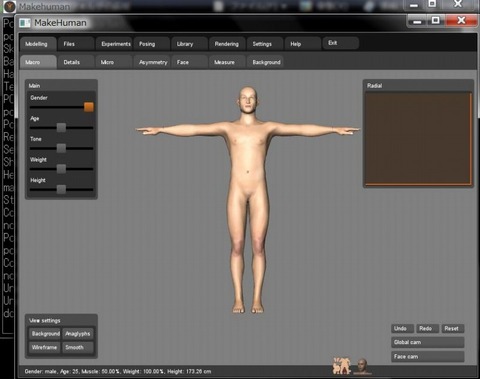Switch to Global cam
This screenshot has height=379, width=480.
[428, 342]
